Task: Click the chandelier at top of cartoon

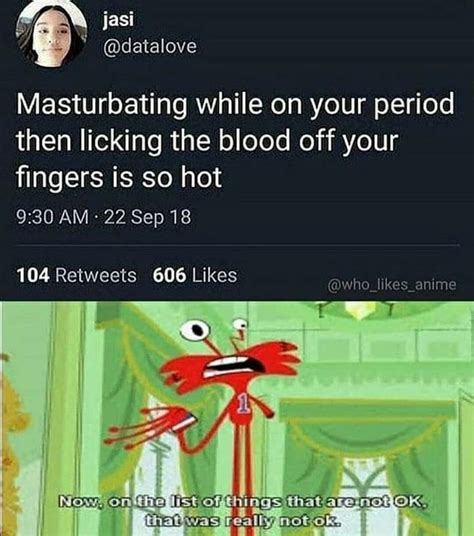Action: (x=354, y=310)
